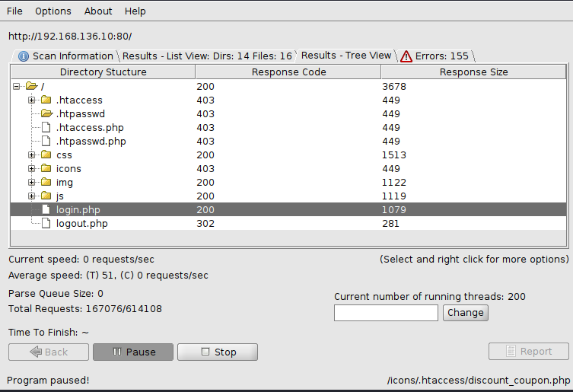Screen dimensions: 573x392
Task: Click the .htaccess folder icon
Action: tap(46, 100)
